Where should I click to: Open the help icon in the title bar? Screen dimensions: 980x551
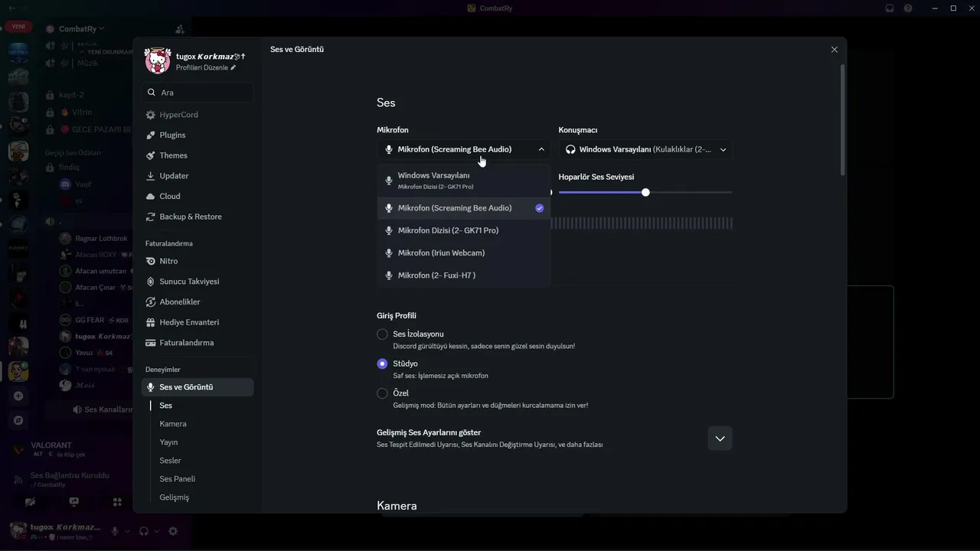point(908,8)
